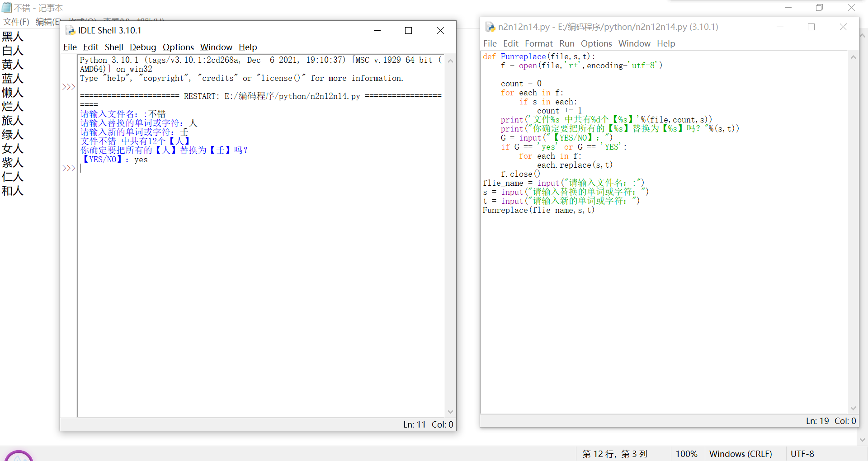Open Window menu in IDLE Shell

(216, 47)
